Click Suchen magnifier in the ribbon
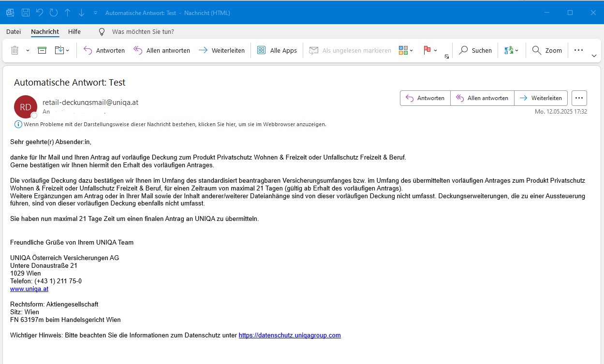The image size is (604, 364). click(475, 50)
